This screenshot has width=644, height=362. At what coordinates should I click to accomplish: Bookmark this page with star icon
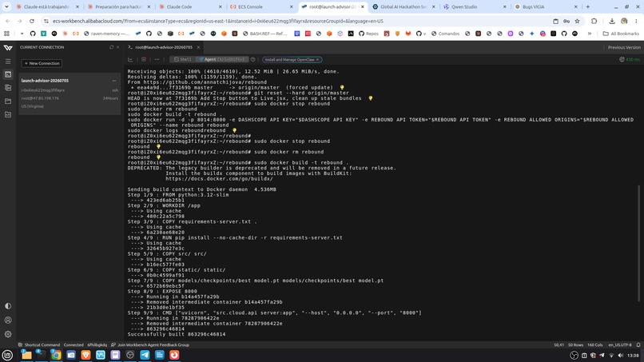point(577,21)
